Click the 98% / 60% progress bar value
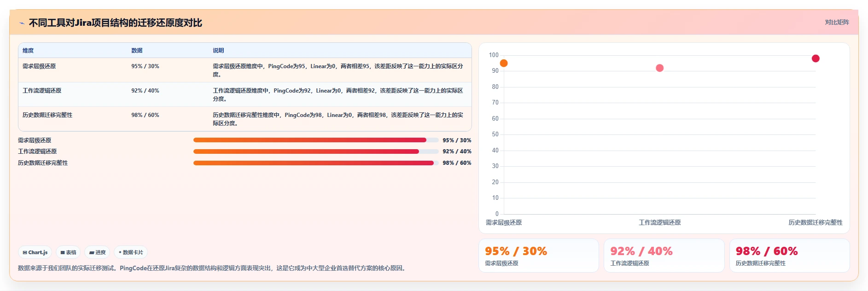The width and height of the screenshot is (868, 291). (x=457, y=163)
